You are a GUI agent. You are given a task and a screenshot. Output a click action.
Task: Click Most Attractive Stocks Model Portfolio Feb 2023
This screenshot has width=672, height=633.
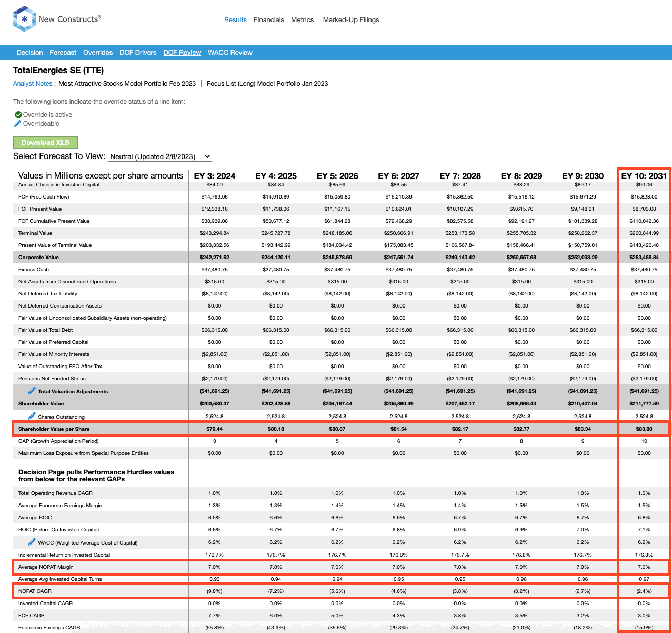pyautogui.click(x=127, y=84)
